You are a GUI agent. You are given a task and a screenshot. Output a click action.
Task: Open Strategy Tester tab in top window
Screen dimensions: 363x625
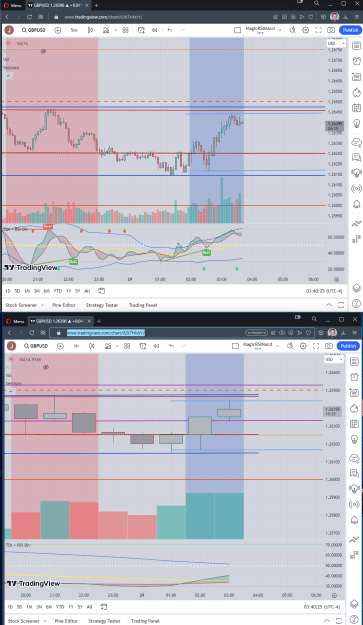[x=102, y=305]
